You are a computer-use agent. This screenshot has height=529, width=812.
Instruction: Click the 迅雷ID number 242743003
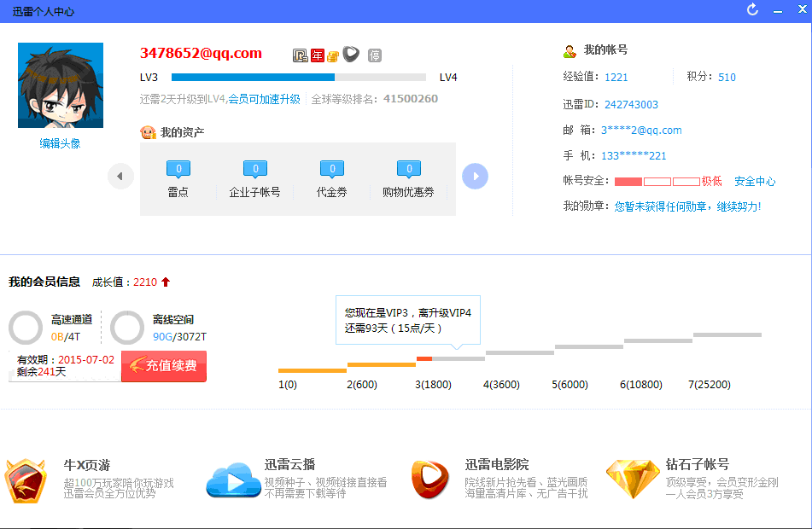tap(631, 105)
